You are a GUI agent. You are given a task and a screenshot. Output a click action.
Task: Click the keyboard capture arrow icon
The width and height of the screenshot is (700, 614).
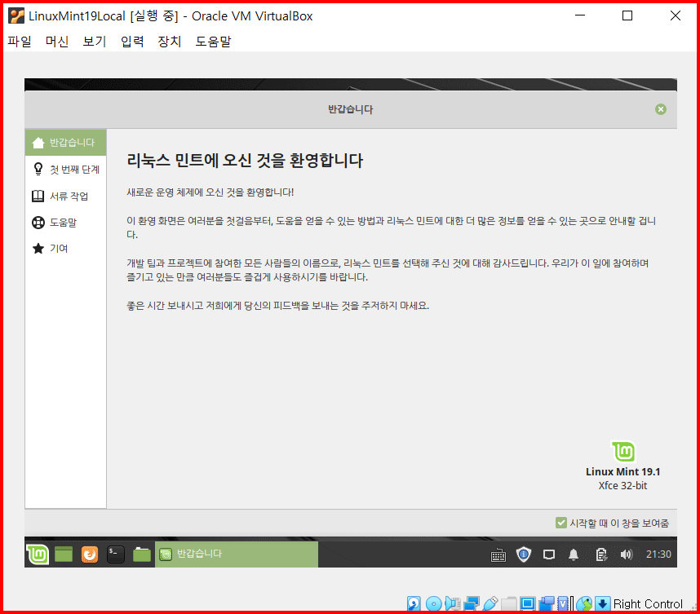pos(602,603)
